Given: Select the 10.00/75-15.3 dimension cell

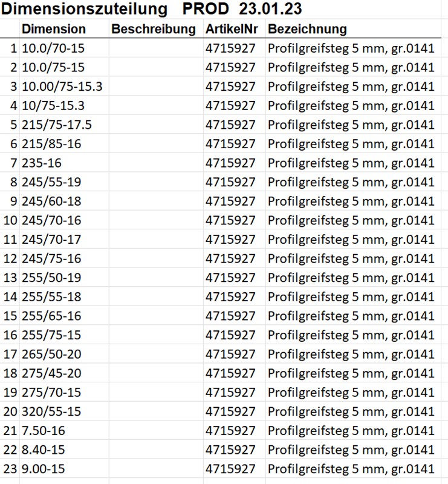Looking at the screenshot, I should pyautogui.click(x=62, y=87).
